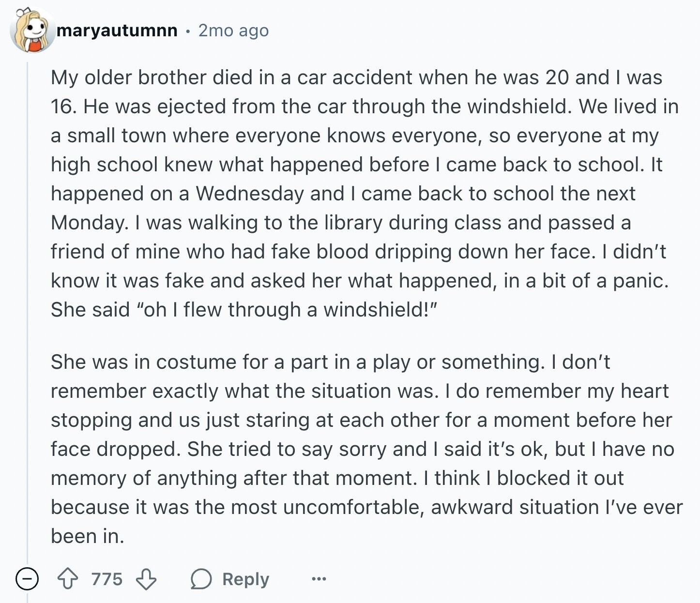Click the Reply text label

(245, 579)
